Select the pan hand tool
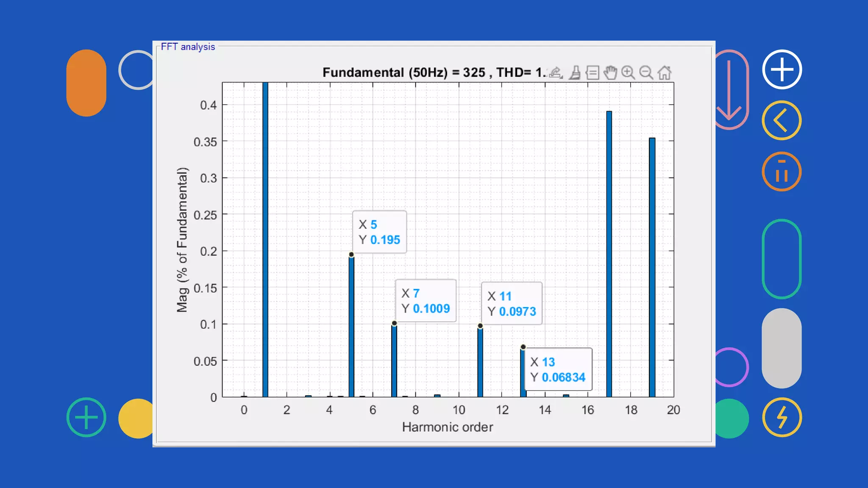The height and width of the screenshot is (488, 868). [610, 73]
